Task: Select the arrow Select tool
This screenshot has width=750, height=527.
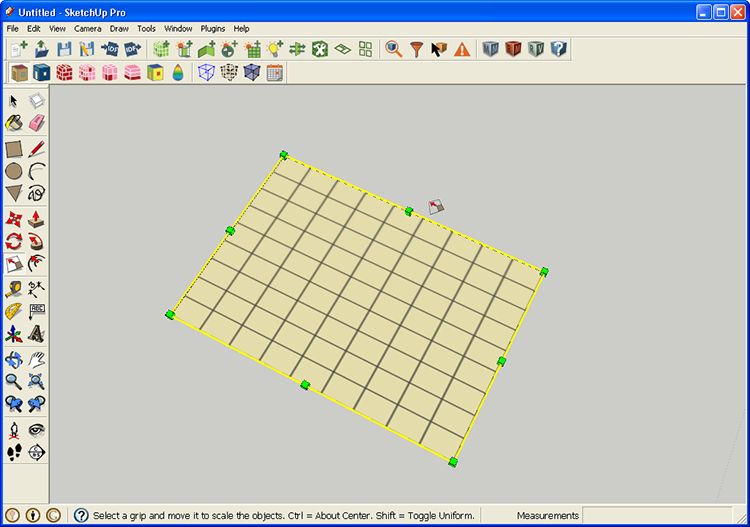Action: tap(14, 100)
